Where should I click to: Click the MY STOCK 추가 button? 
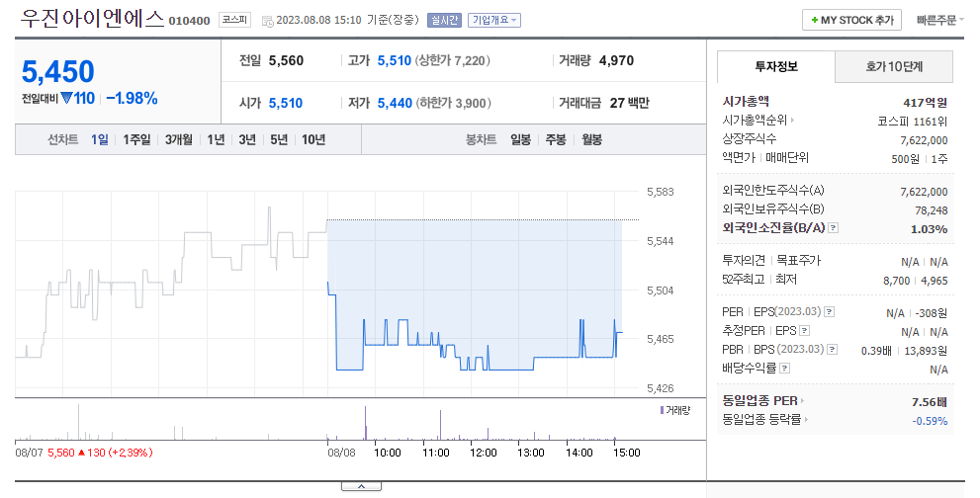[x=851, y=20]
